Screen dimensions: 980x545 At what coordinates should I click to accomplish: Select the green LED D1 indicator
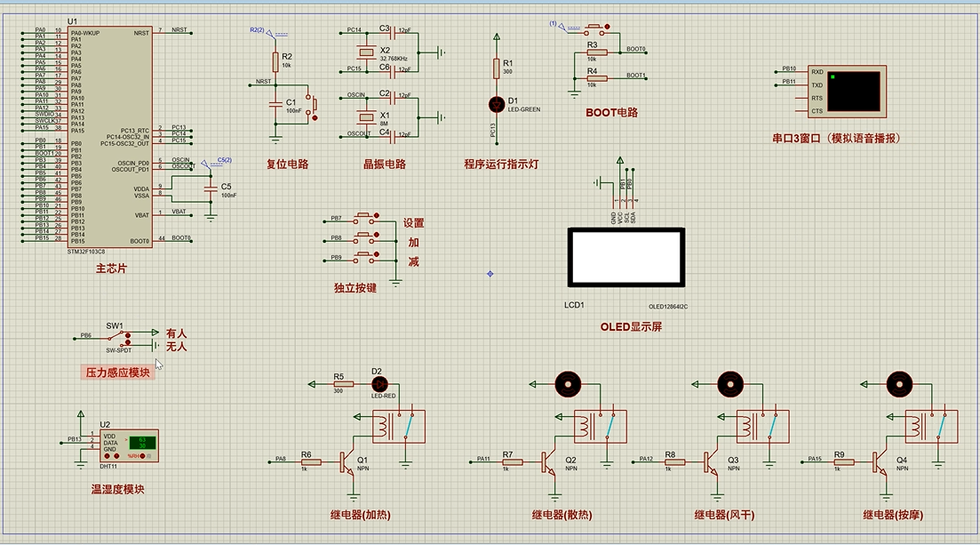tap(497, 105)
